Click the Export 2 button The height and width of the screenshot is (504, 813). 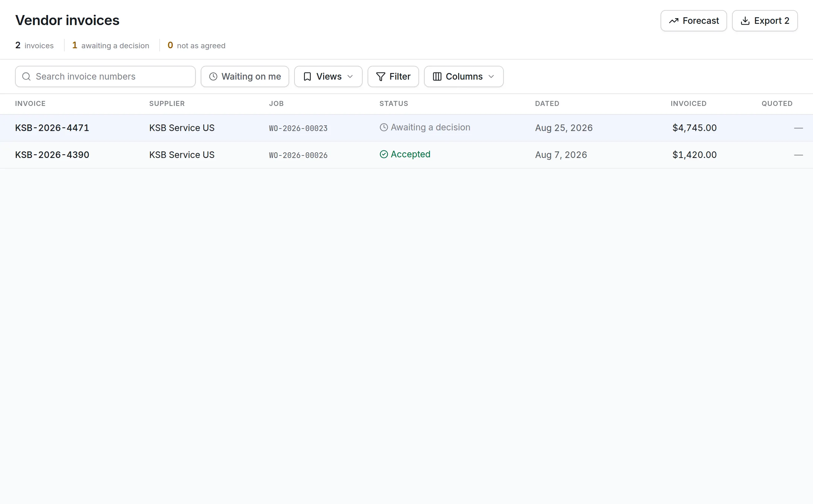pyautogui.click(x=764, y=21)
